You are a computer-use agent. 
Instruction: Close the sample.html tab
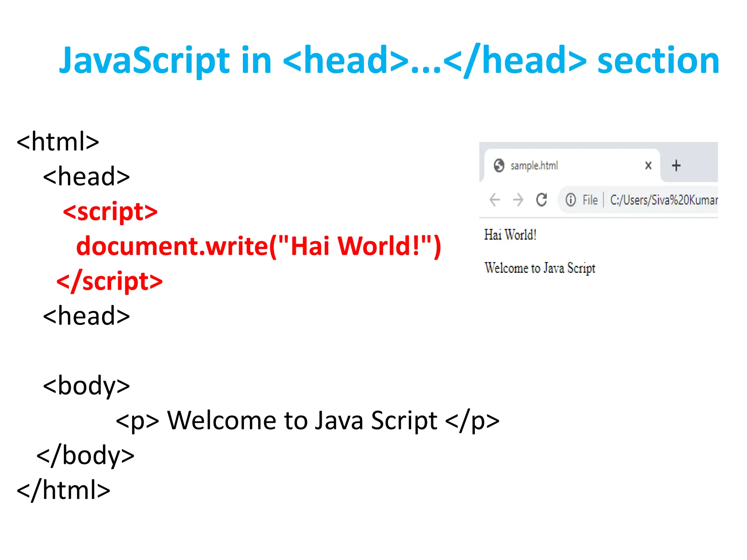point(648,166)
